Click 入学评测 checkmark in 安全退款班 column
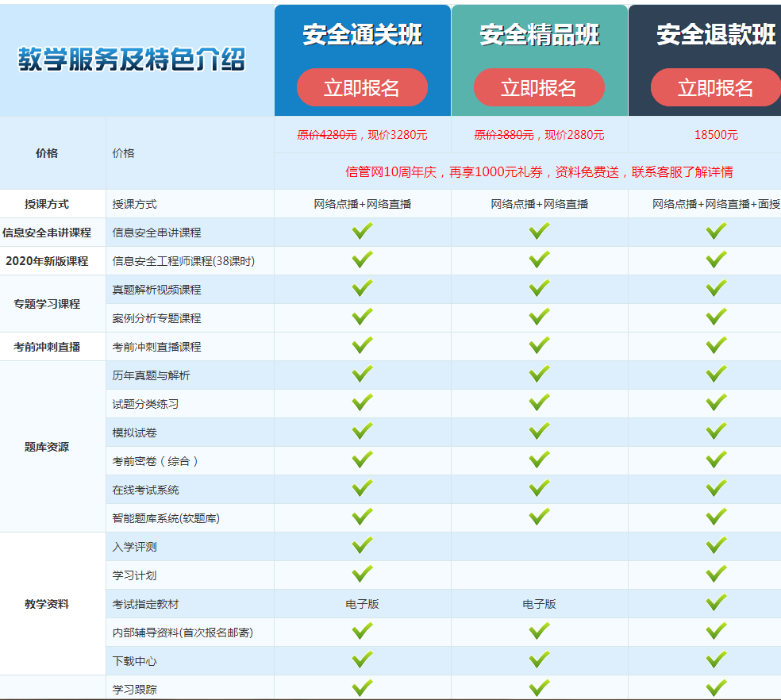The image size is (781, 700). [716, 546]
